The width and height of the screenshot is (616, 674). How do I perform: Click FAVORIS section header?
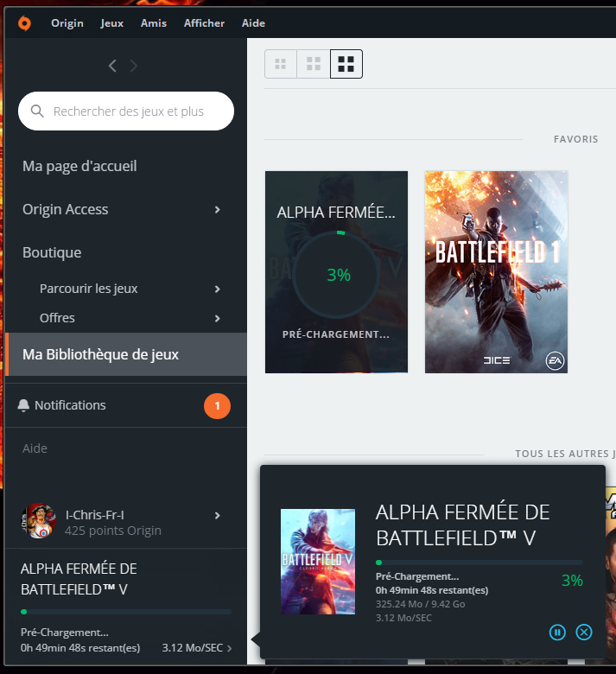pyautogui.click(x=575, y=139)
